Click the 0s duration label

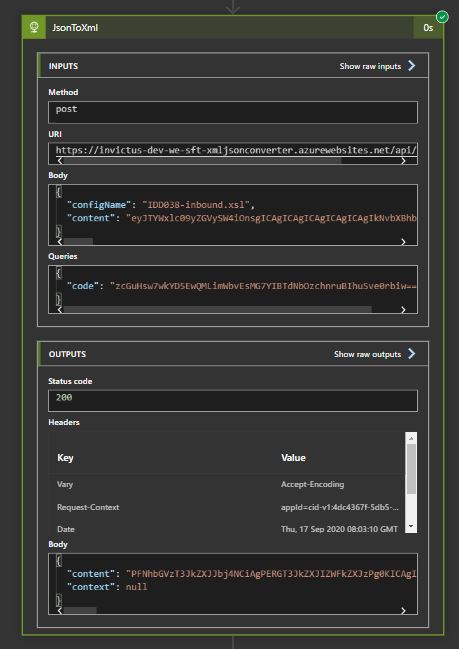click(x=428, y=28)
